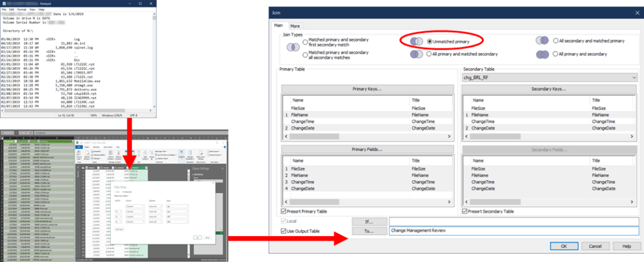Viewport: 644px width, 262px height.
Task: Click the Secondary Keys... button
Action: tap(548, 89)
